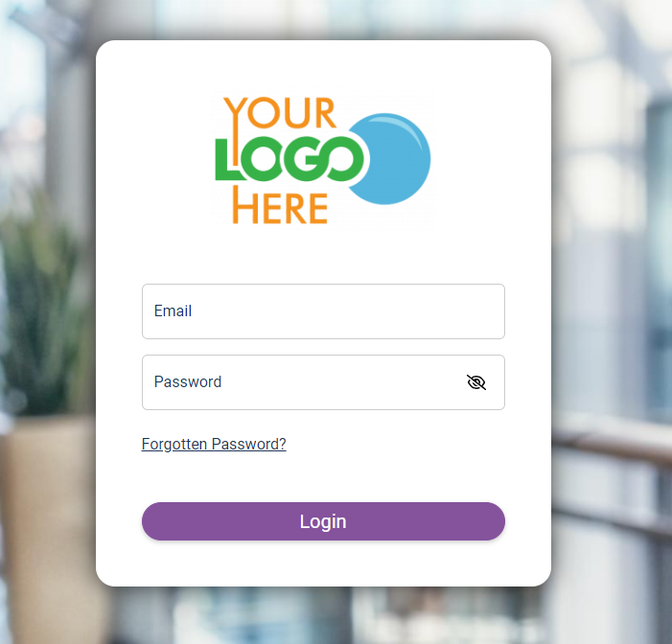The height and width of the screenshot is (644, 672).
Task: Click the blurred background beneath the login card
Action: click(x=323, y=617)
